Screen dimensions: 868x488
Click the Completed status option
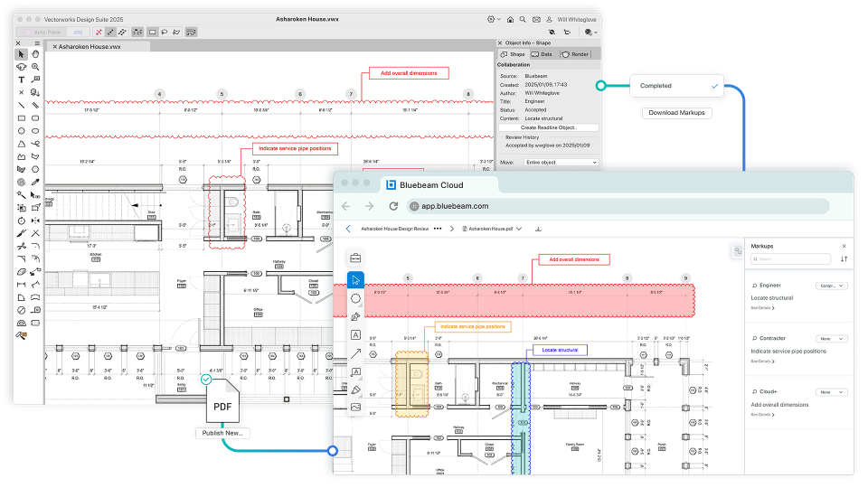676,86
